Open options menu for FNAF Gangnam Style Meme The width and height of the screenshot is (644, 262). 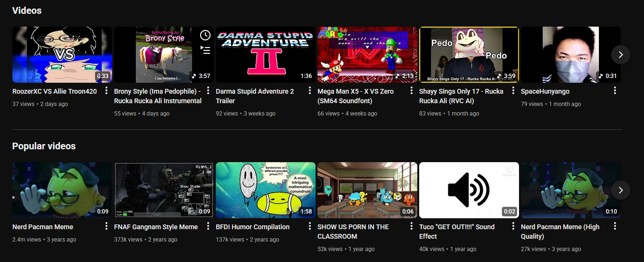pyautogui.click(x=208, y=226)
